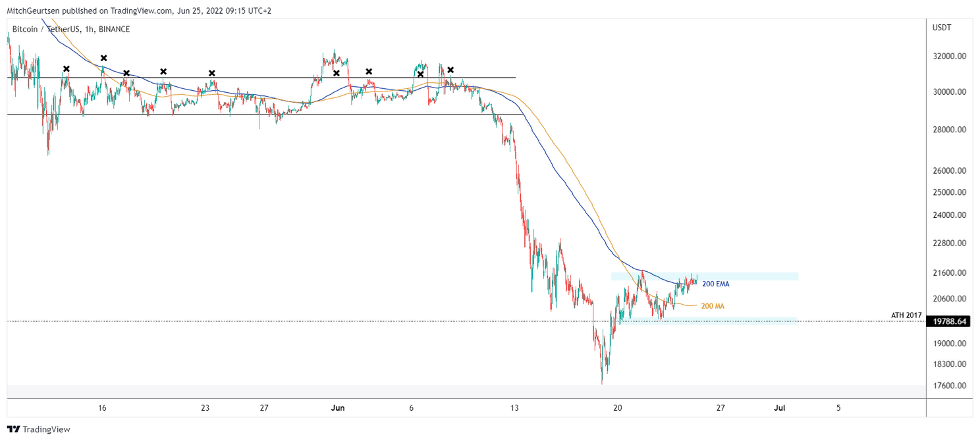Screen dimensions: 980x441
Task: Click the highlighted 19788.64 price label
Action: tap(949, 322)
